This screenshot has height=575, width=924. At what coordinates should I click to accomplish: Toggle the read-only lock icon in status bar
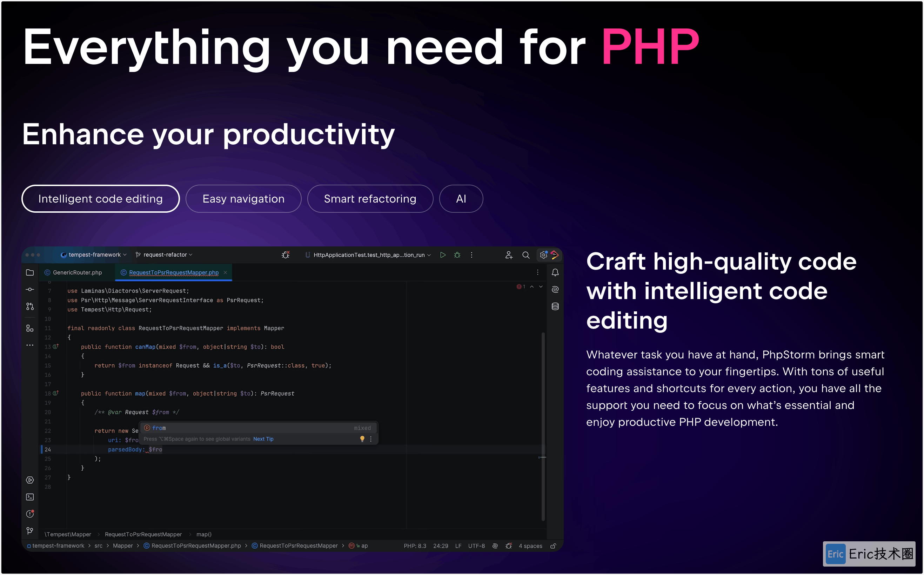click(x=553, y=546)
